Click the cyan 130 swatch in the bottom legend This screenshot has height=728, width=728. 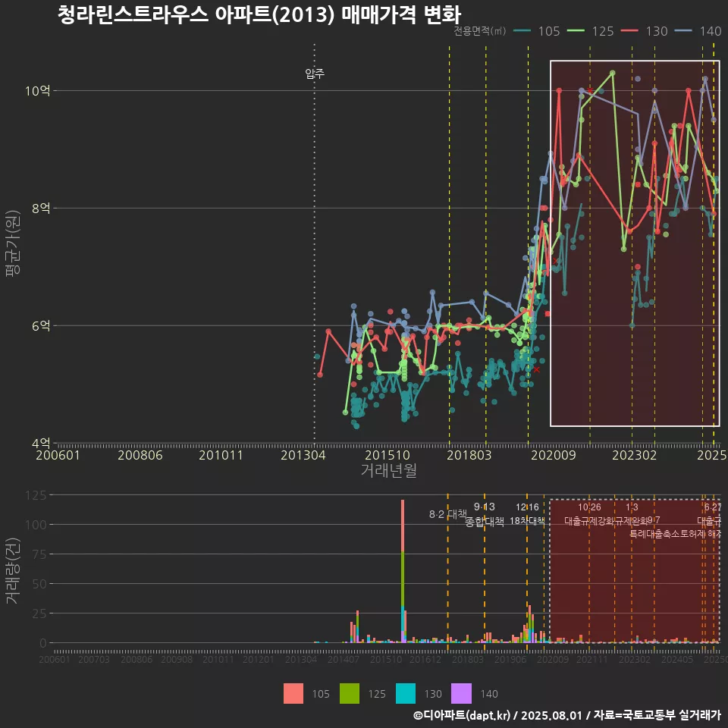tap(406, 694)
